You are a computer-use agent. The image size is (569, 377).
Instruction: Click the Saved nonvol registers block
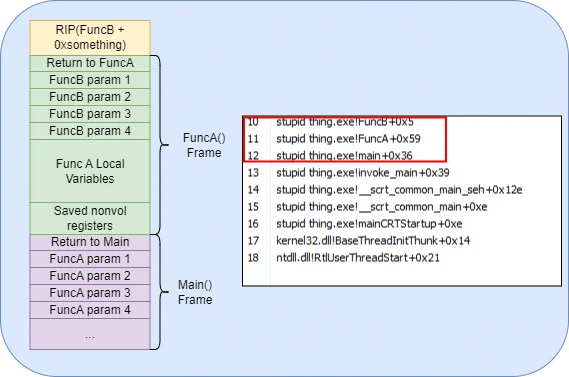click(x=90, y=218)
